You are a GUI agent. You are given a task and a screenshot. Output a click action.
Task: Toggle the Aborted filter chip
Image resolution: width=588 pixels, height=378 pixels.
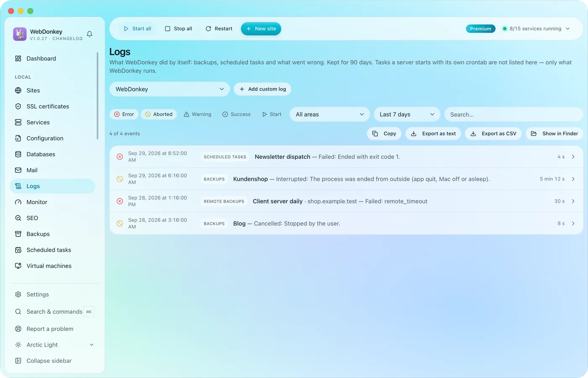(x=159, y=114)
